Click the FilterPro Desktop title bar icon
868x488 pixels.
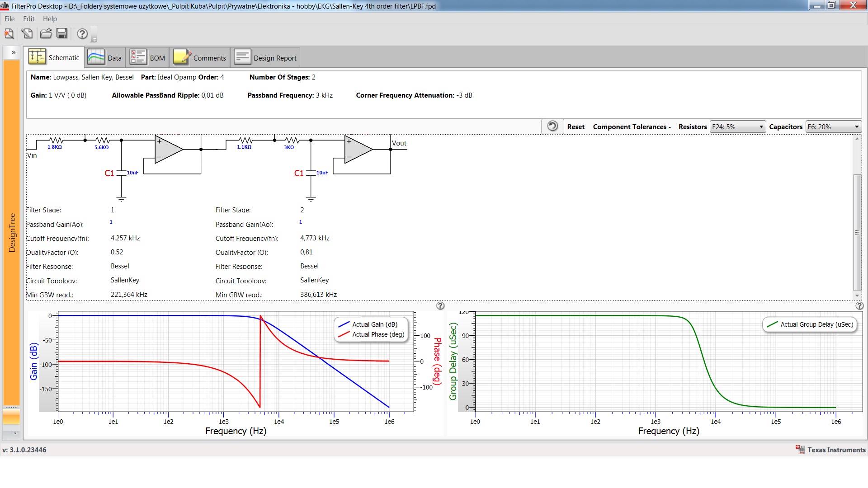point(5,6)
